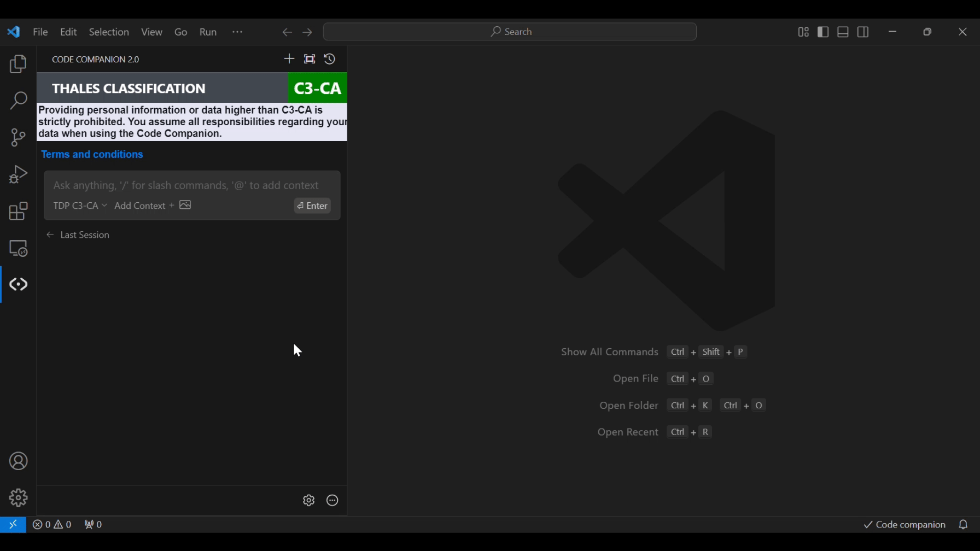Viewport: 980px width, 551px height.
Task: Go forward in navigation history
Action: pyautogui.click(x=307, y=32)
